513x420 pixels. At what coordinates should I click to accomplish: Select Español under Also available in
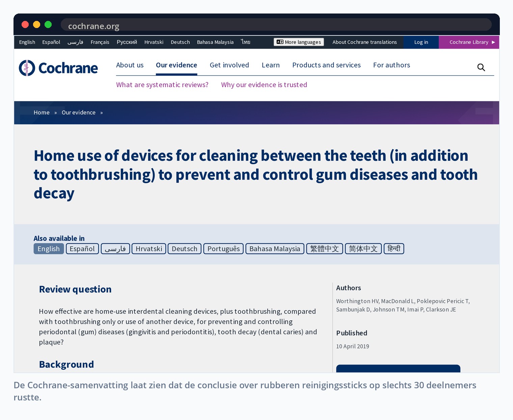coord(82,249)
